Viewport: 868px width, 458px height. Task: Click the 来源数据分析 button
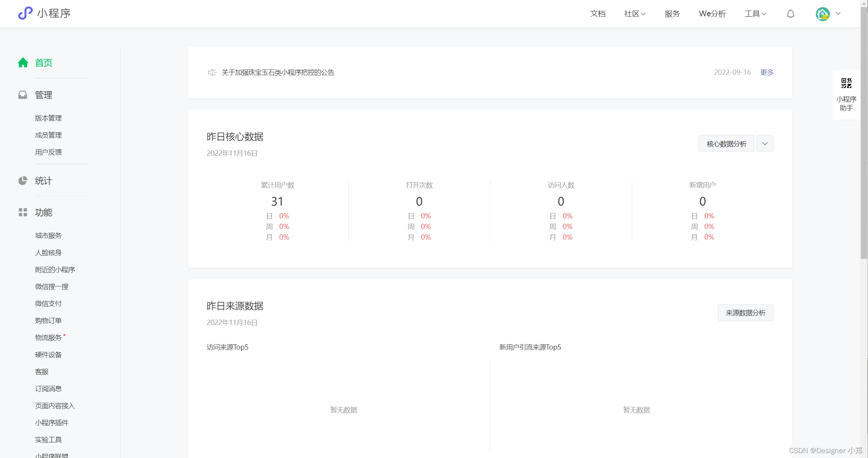click(x=745, y=313)
